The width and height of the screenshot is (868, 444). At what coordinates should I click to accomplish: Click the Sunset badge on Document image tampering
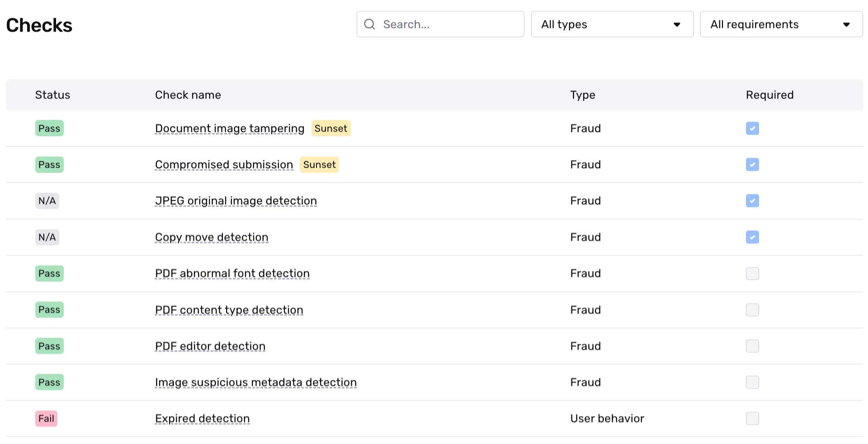tap(330, 128)
